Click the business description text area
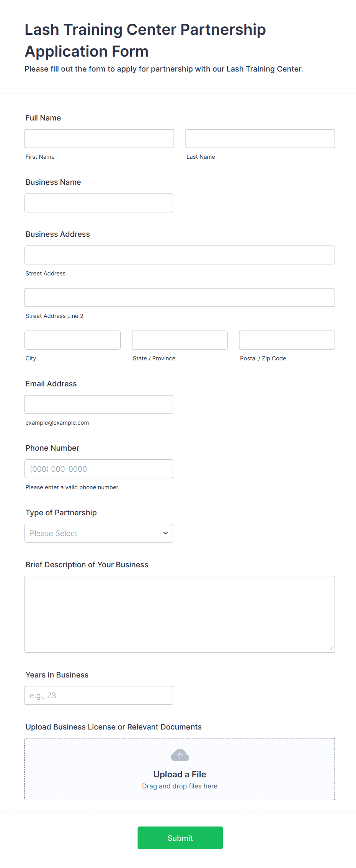The height and width of the screenshot is (868, 356). tap(180, 612)
